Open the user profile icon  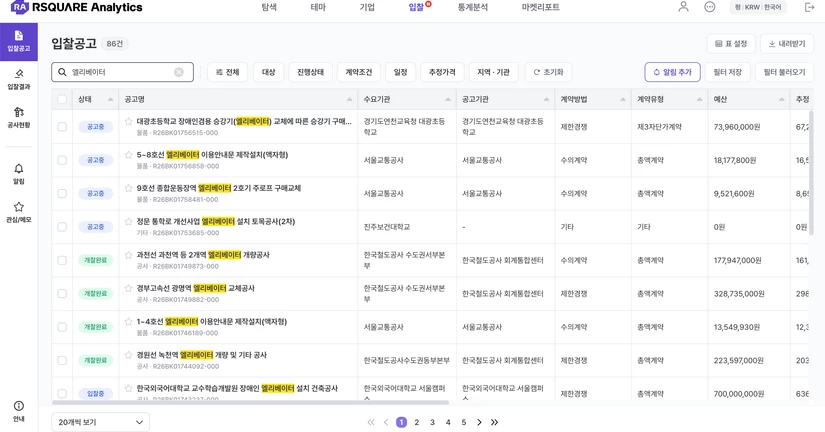683,7
